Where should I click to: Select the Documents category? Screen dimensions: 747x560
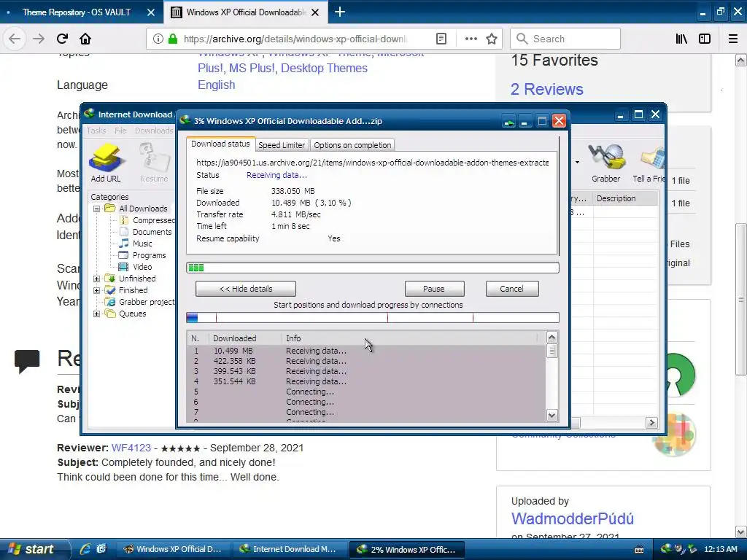pyautogui.click(x=145, y=232)
